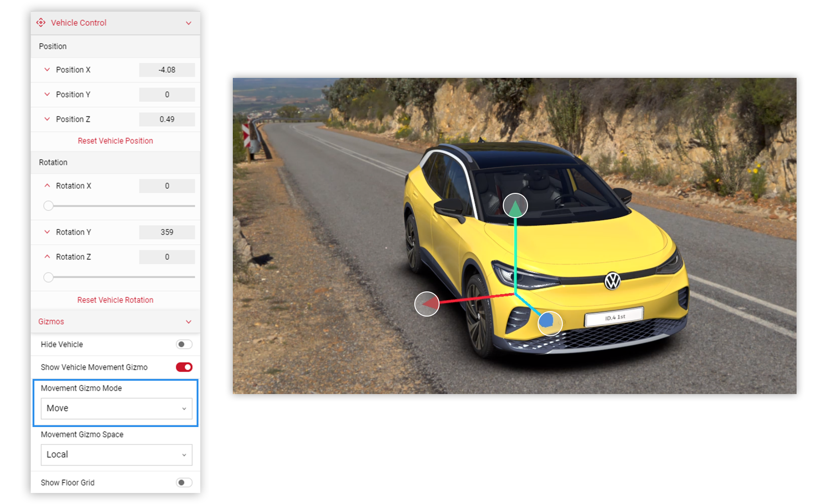Click the Position Y value field
This screenshot has width=825, height=504.
pyautogui.click(x=167, y=94)
